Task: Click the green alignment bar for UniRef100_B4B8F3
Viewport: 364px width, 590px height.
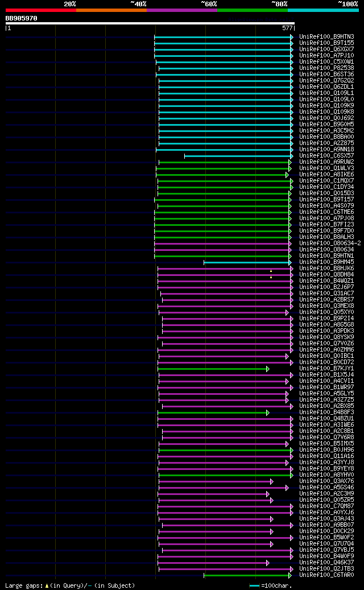Action: [x=214, y=412]
